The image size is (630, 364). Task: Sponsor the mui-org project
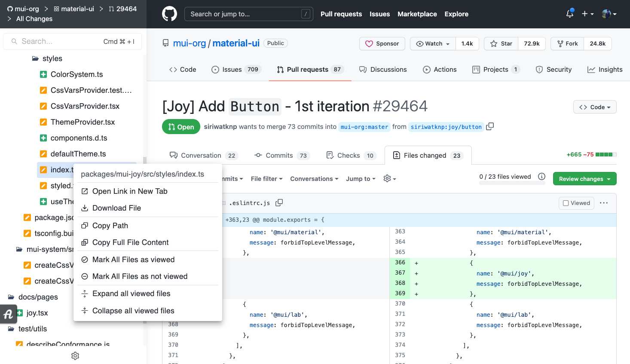tap(382, 43)
